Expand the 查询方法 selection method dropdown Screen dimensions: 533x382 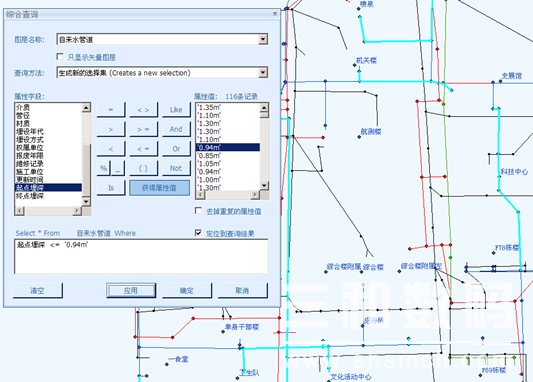263,72
